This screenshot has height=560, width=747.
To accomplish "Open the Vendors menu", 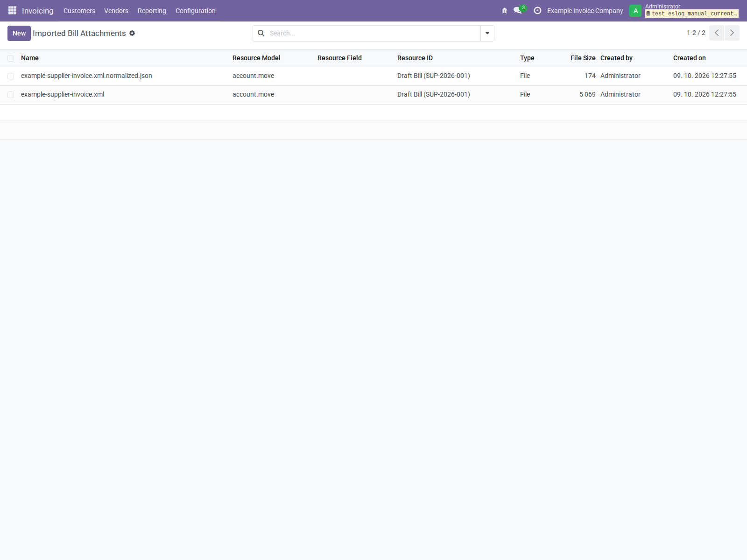I will pyautogui.click(x=116, y=11).
